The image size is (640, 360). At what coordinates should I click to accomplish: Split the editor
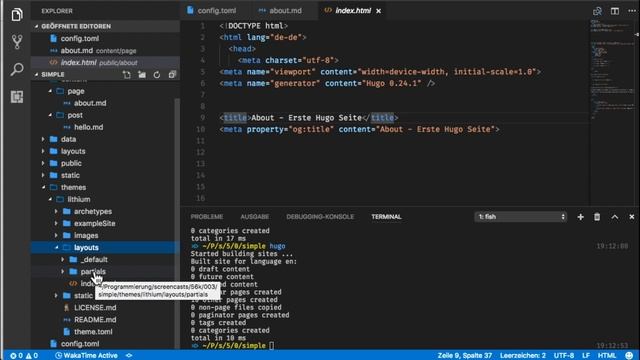pyautogui.click(x=615, y=11)
